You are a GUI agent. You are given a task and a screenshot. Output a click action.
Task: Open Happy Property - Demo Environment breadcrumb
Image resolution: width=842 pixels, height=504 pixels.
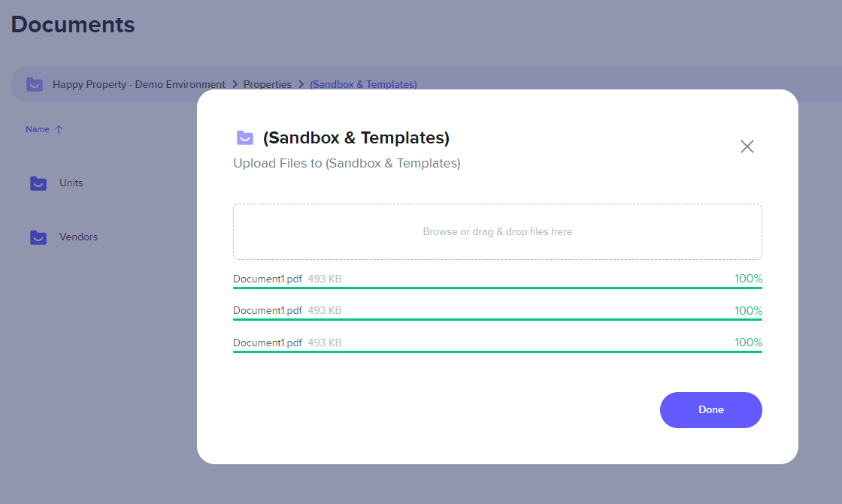(138, 84)
